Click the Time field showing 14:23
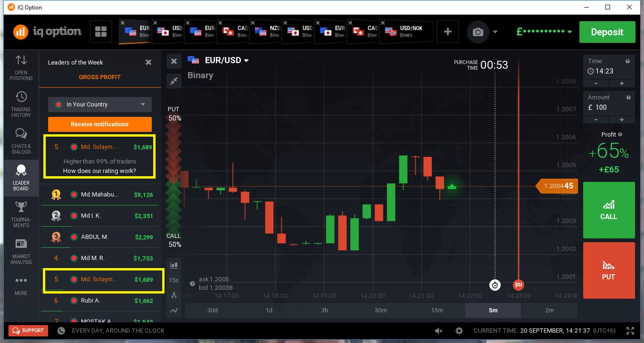Viewport: 644px width, 343px height. pos(609,71)
